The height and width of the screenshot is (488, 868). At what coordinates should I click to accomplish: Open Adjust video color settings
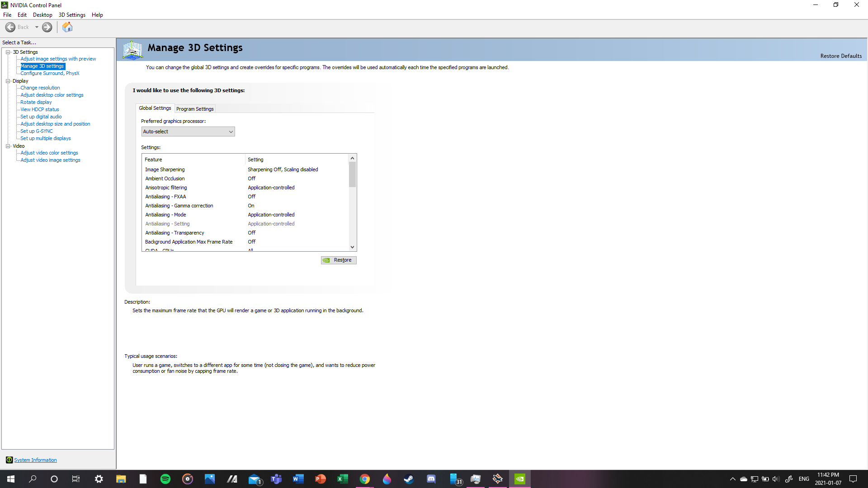point(49,153)
